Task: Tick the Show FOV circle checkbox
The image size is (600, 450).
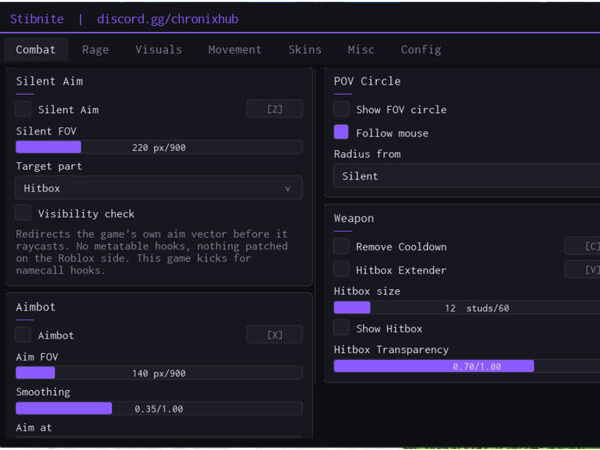Action: (x=341, y=109)
